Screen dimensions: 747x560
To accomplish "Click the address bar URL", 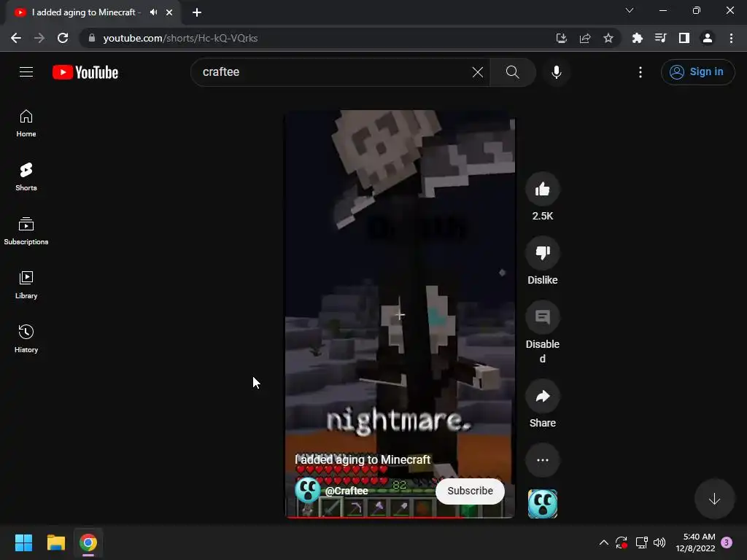I will click(x=180, y=38).
